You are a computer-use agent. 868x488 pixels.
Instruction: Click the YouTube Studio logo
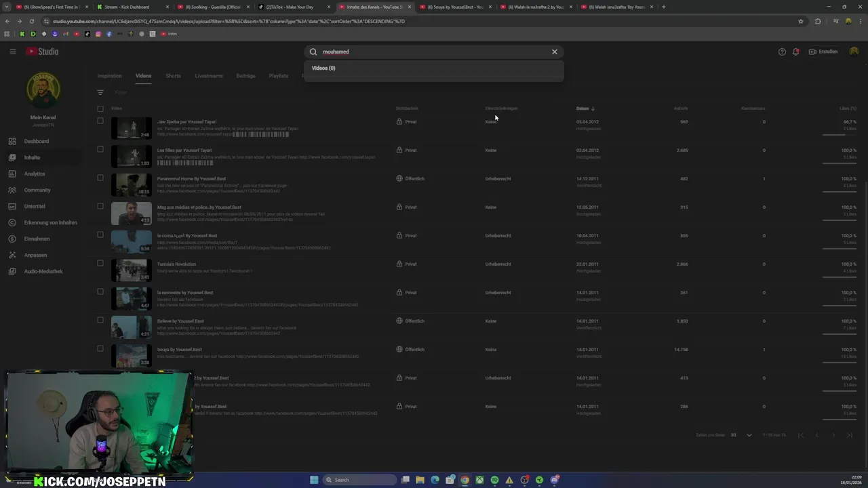click(x=43, y=52)
